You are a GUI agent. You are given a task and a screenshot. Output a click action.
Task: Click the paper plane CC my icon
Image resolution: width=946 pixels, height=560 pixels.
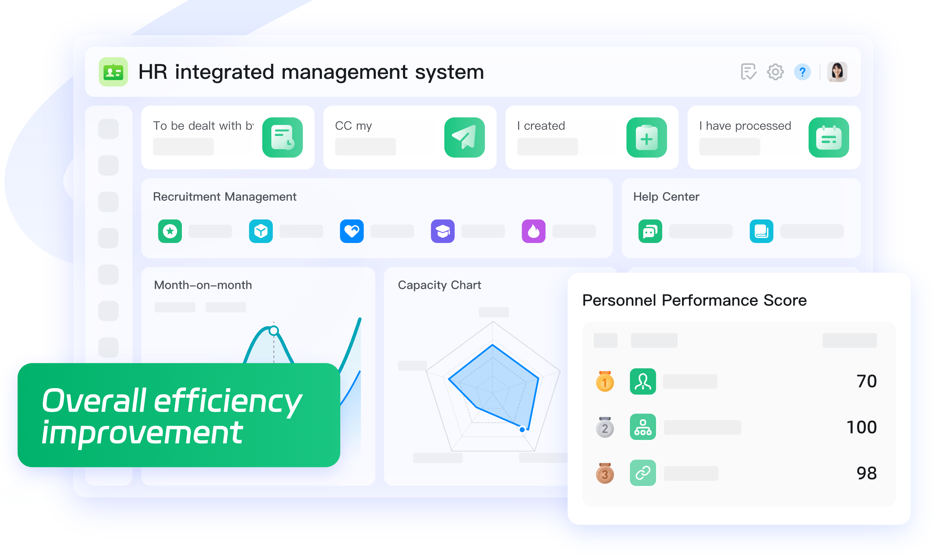coord(464,138)
